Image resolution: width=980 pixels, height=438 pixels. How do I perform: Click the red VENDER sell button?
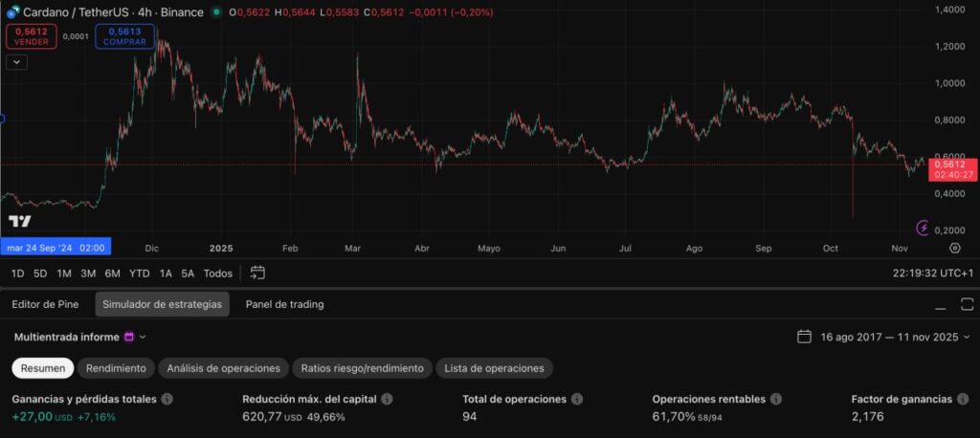tap(32, 37)
